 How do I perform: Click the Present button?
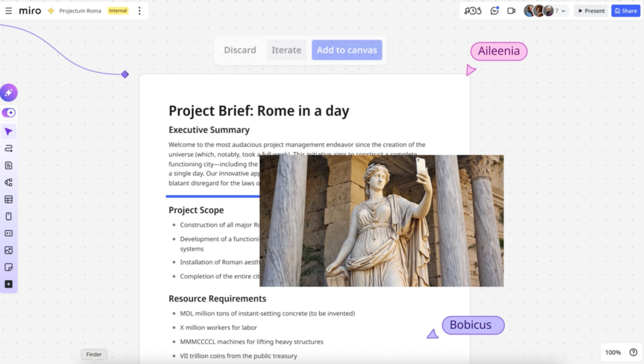591,11
